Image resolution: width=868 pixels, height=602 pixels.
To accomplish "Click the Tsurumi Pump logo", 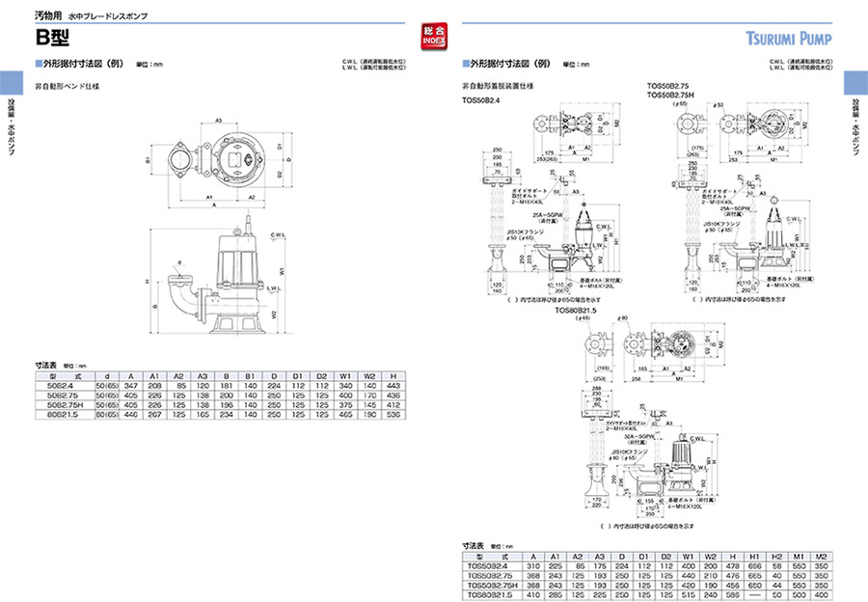I will pos(789,40).
